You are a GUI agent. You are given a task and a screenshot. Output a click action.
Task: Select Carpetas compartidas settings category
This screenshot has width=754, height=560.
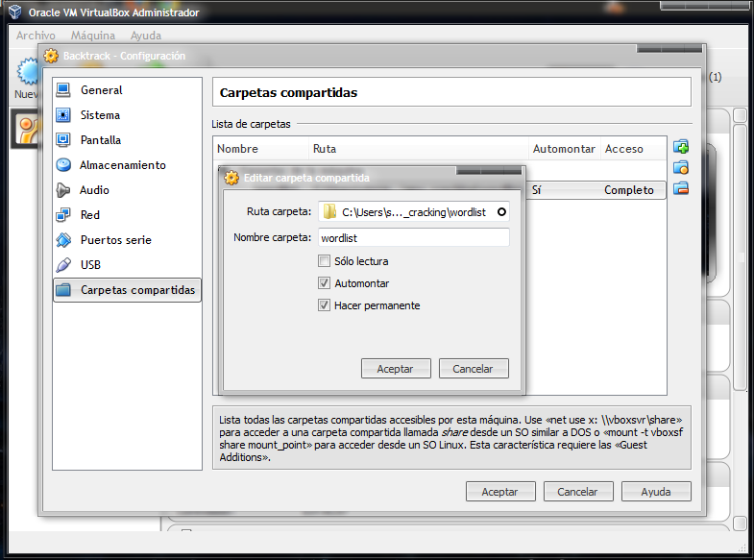coord(127,290)
